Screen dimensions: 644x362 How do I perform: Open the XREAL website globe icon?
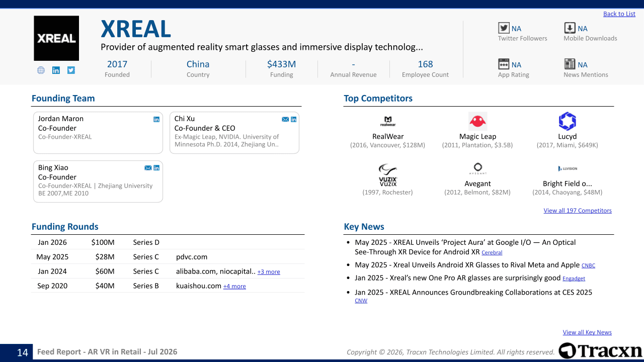[41, 70]
